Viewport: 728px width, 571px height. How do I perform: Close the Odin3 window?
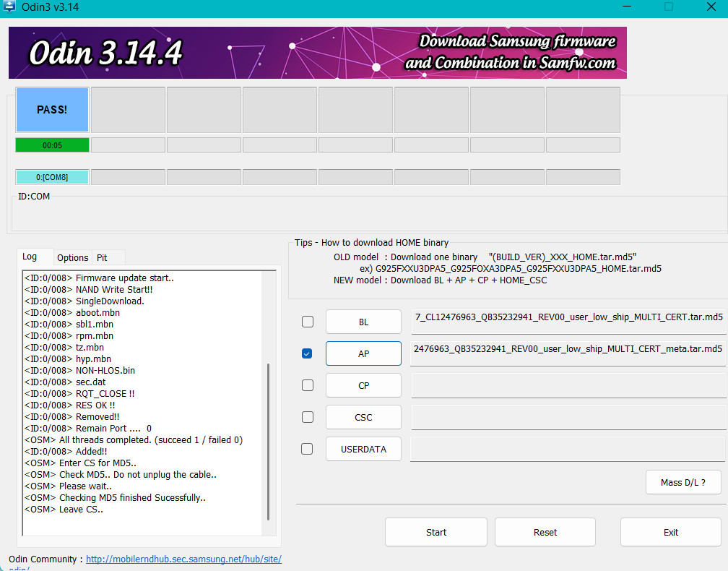711,7
